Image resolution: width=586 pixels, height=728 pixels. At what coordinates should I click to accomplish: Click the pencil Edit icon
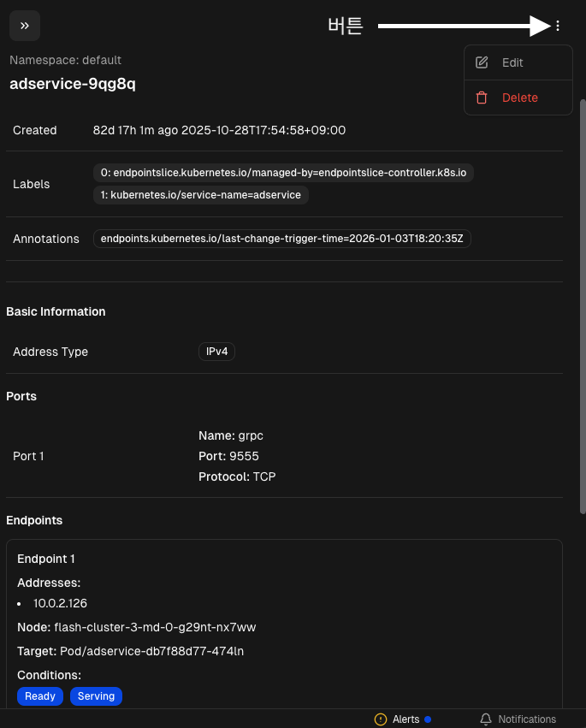tap(482, 62)
